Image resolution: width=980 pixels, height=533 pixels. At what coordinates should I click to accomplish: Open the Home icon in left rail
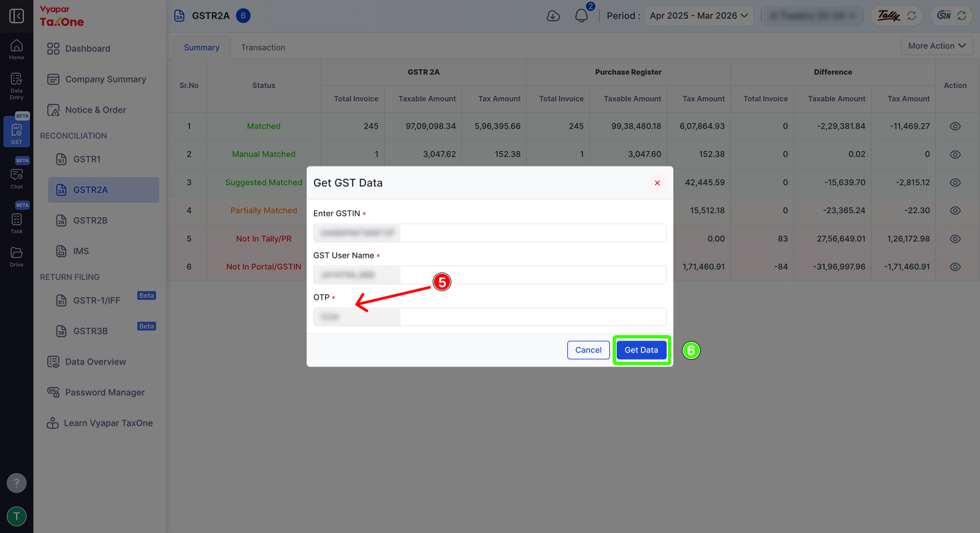[17, 49]
